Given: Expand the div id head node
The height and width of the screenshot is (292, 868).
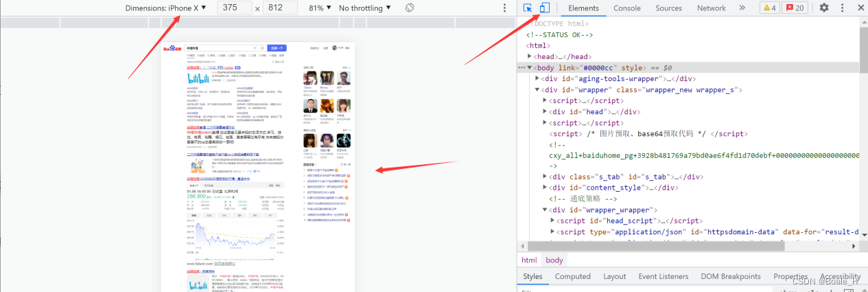Looking at the screenshot, I should pos(545,111).
